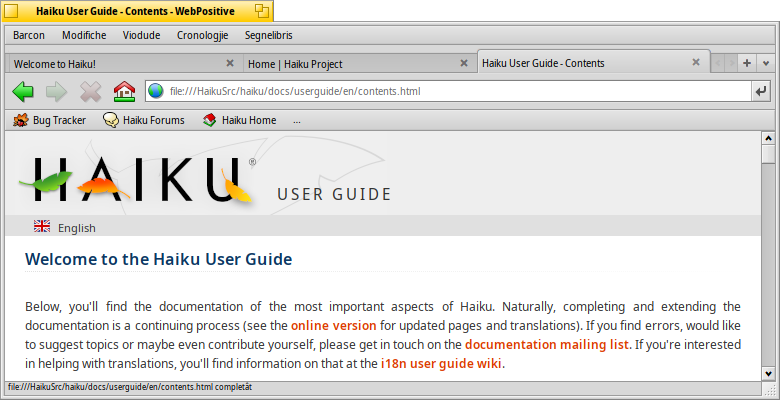The width and height of the screenshot is (780, 400).
Task: Show more bookmarks via the ellipsis
Action: 297,121
